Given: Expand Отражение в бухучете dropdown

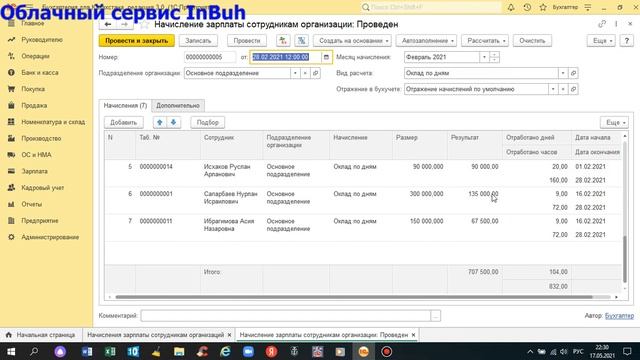Looking at the screenshot, I should 553,89.
